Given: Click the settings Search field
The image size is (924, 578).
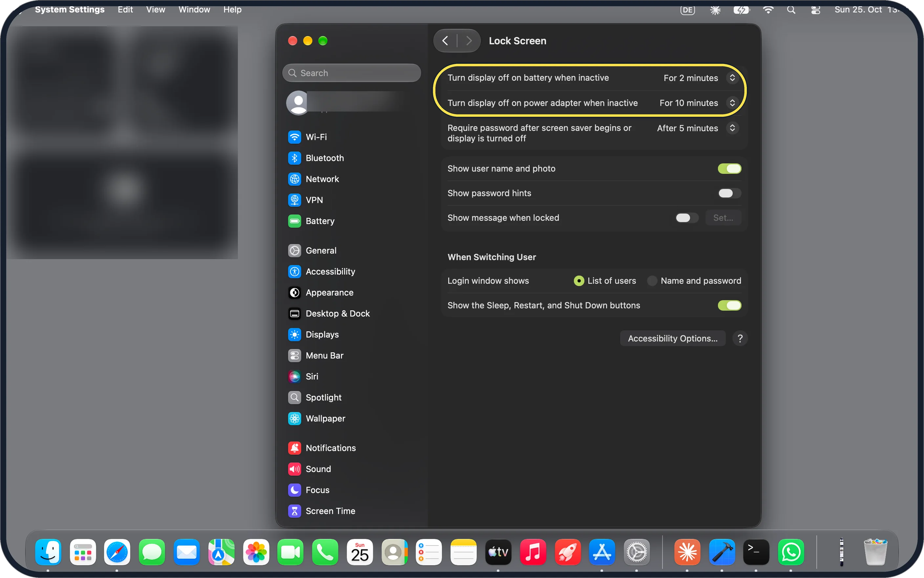Looking at the screenshot, I should coord(351,73).
